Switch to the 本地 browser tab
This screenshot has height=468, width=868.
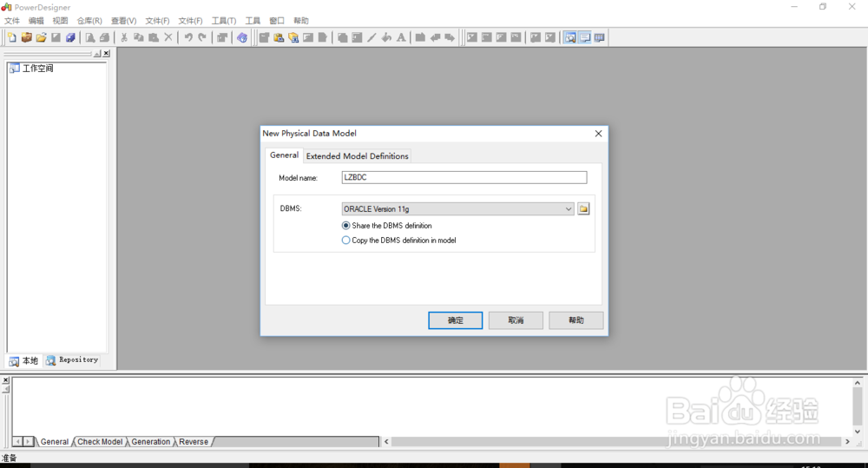point(23,360)
